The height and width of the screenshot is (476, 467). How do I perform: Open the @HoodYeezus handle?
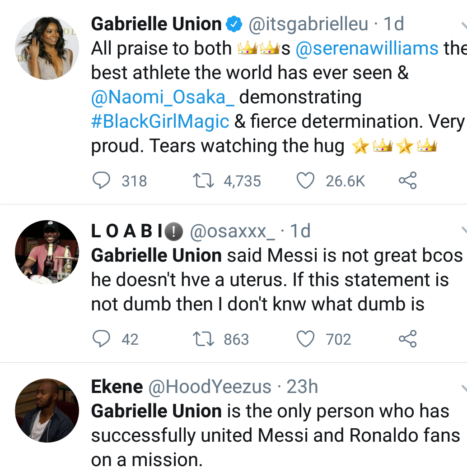(210, 387)
